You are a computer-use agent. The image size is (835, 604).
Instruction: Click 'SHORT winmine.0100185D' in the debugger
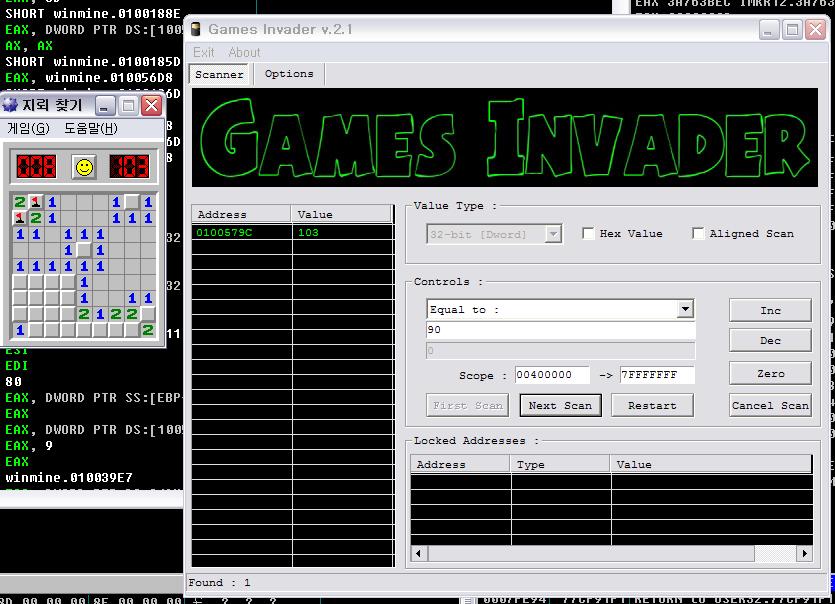[93, 61]
